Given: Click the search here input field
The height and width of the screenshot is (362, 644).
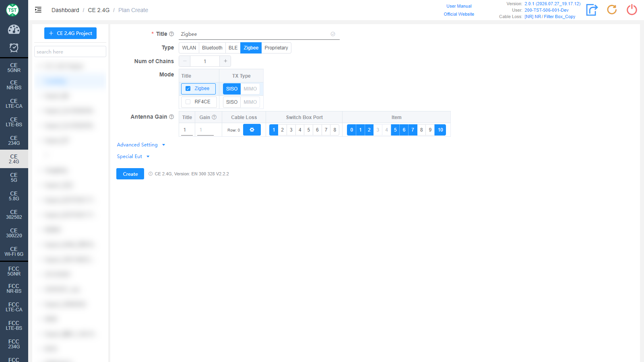Looking at the screenshot, I should click(x=70, y=51).
